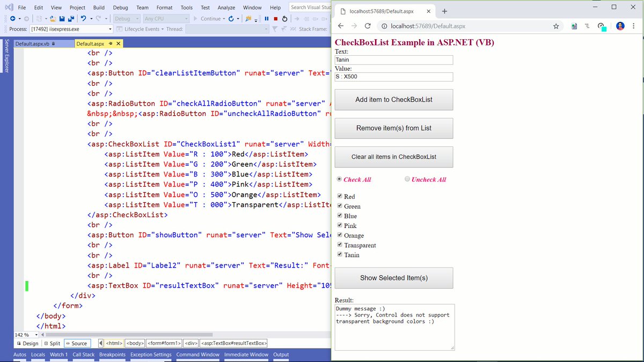The width and height of the screenshot is (644, 362).
Task: Uncheck the Tanin checkbox
Action: [x=340, y=254]
